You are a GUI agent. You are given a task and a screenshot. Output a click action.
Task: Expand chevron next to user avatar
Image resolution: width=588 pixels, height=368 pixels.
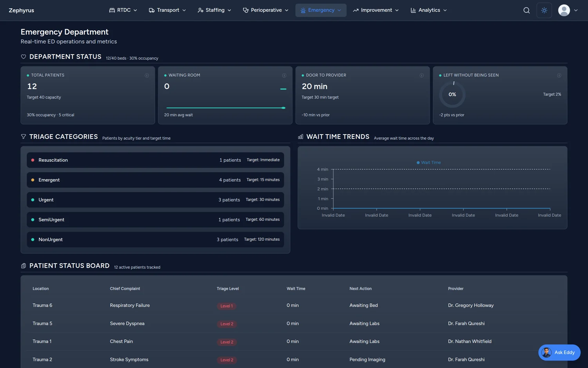point(576,10)
